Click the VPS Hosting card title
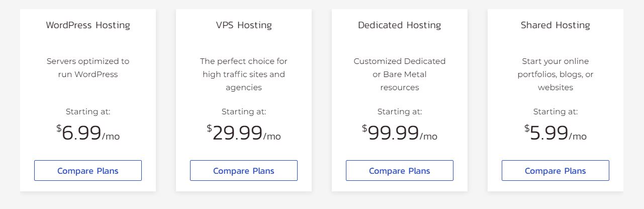644x209 pixels. pos(244,25)
